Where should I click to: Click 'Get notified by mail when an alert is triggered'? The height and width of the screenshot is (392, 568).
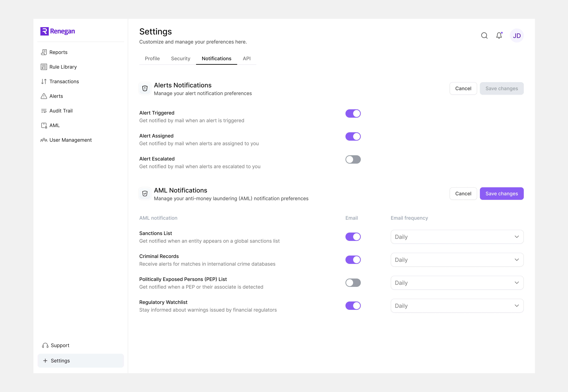click(x=192, y=121)
